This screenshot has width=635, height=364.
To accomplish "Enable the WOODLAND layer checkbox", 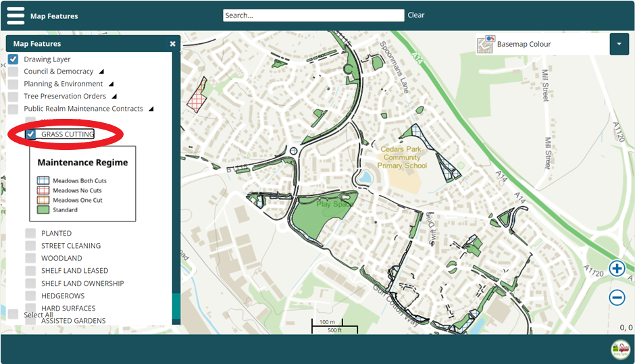I will [x=30, y=258].
